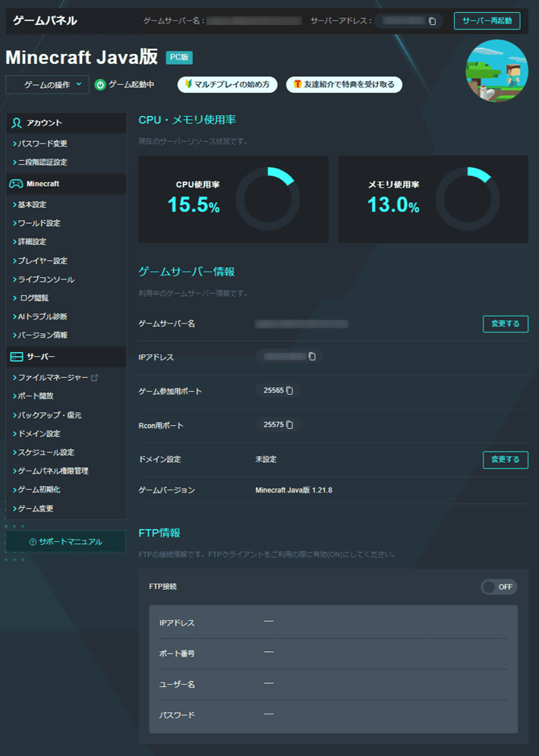Click the beginner mark on マルチプレイの始め方

188,84
